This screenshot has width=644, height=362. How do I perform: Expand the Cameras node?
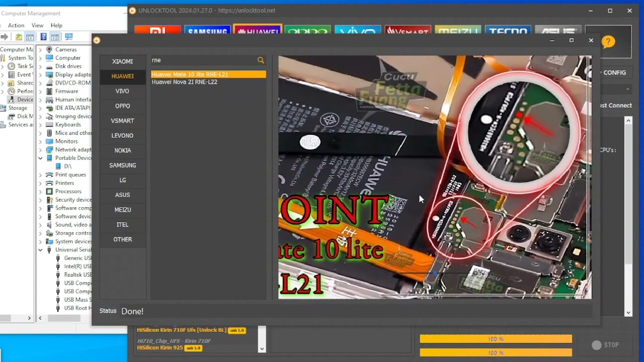[40, 49]
